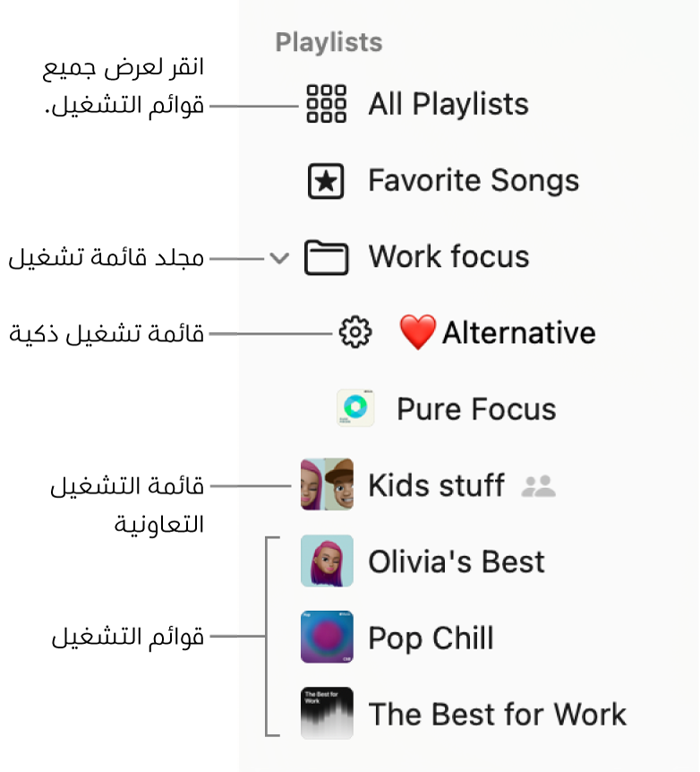Open the Pure Focus playlist artwork

point(355,409)
